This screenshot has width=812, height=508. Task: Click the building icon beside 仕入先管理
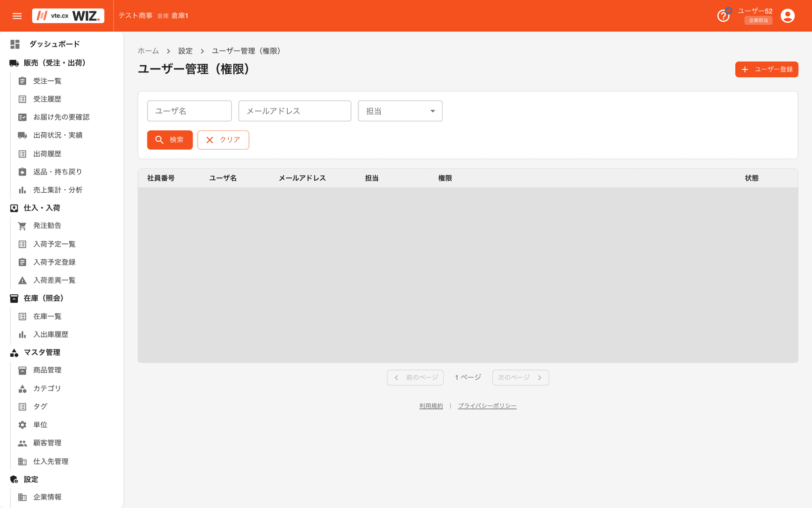click(22, 461)
